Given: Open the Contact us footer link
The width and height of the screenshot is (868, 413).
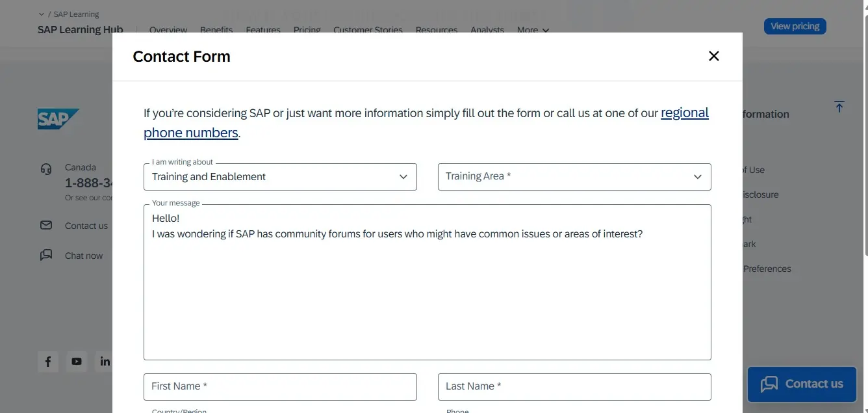Looking at the screenshot, I should [x=86, y=226].
